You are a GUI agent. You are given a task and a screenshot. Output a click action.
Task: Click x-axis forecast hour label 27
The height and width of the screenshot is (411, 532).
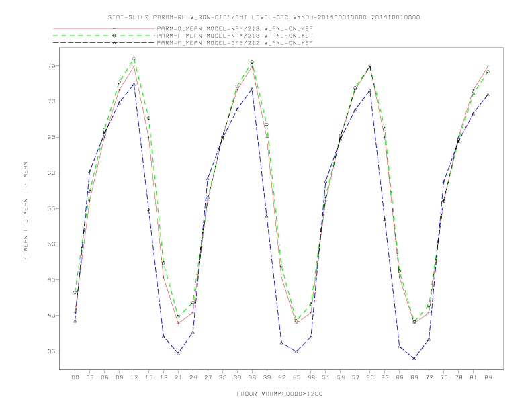208,377
